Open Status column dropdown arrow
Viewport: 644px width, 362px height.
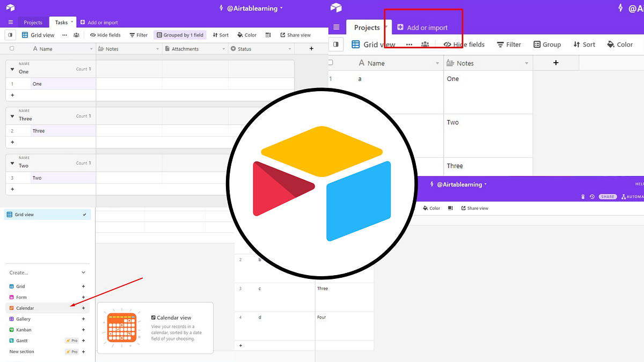[290, 49]
